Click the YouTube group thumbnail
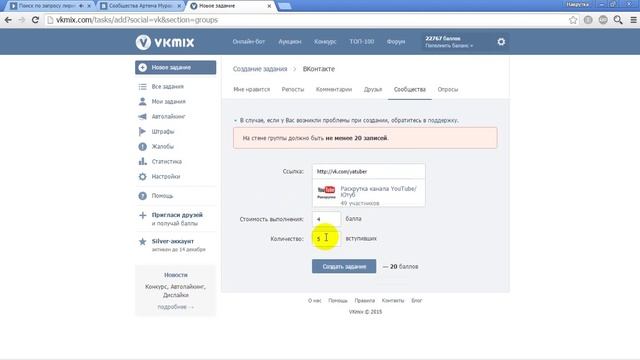This screenshot has width=640, height=360. click(326, 192)
